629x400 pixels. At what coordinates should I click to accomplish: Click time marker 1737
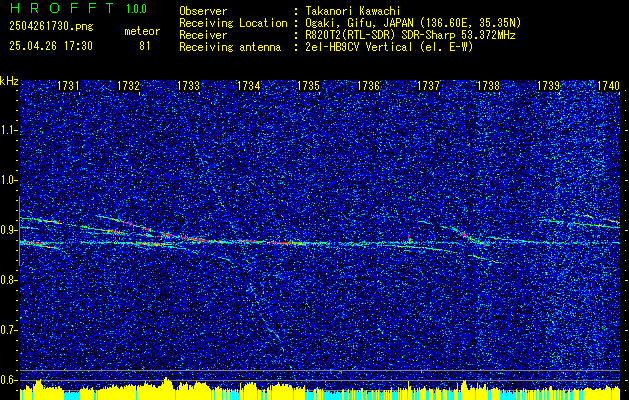click(x=428, y=86)
